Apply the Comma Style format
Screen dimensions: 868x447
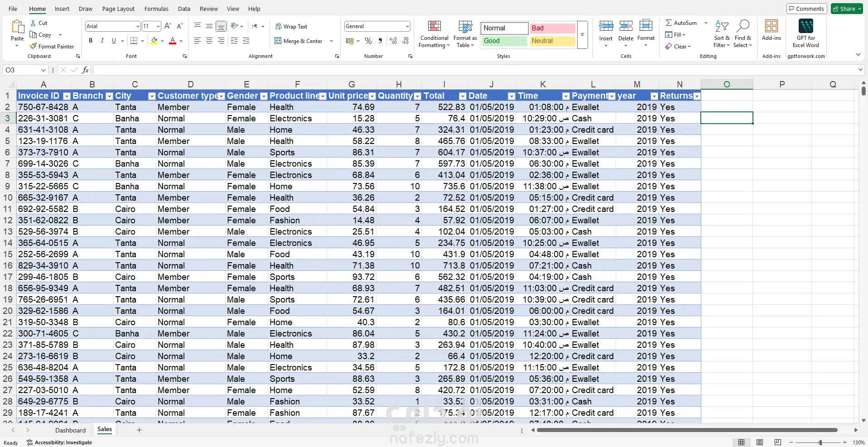[x=381, y=41]
